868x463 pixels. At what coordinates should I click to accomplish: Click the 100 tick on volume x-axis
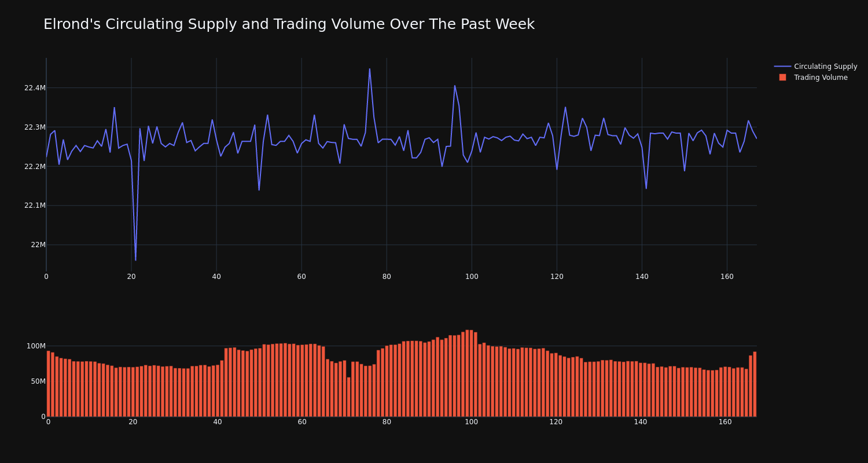pyautogui.click(x=472, y=422)
